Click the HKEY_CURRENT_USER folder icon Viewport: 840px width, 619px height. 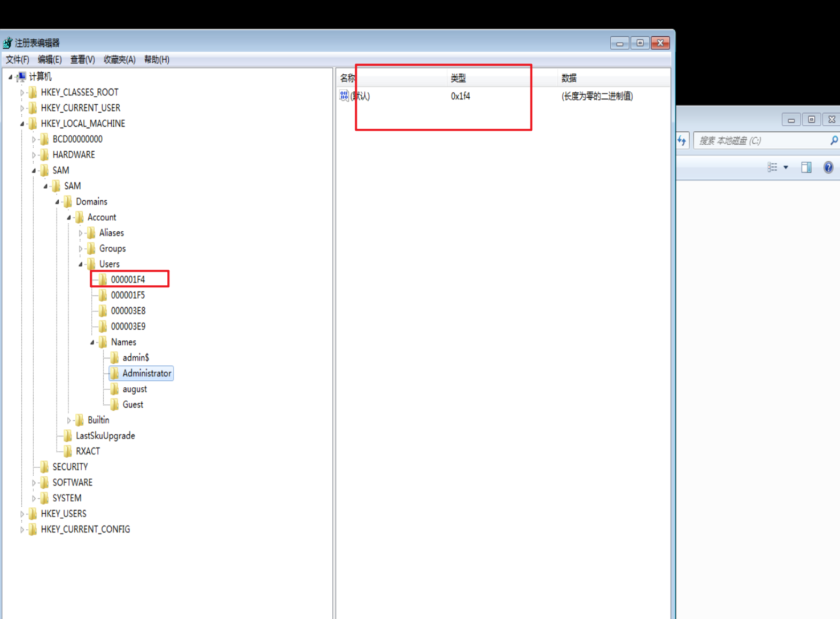pyautogui.click(x=33, y=108)
